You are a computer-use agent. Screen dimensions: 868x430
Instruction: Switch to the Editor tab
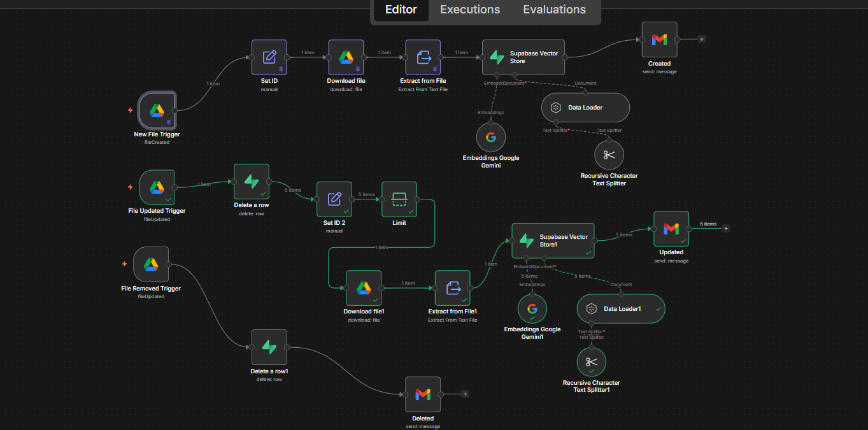[401, 10]
